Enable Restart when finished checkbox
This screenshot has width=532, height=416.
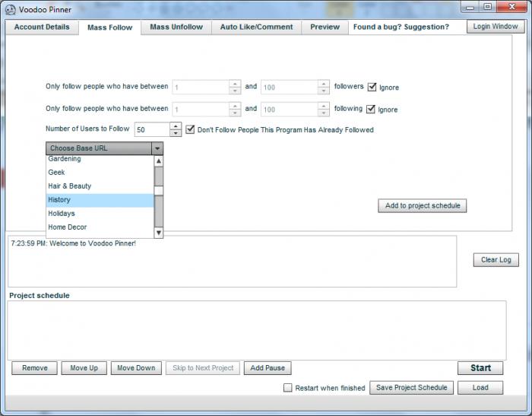coord(287,387)
